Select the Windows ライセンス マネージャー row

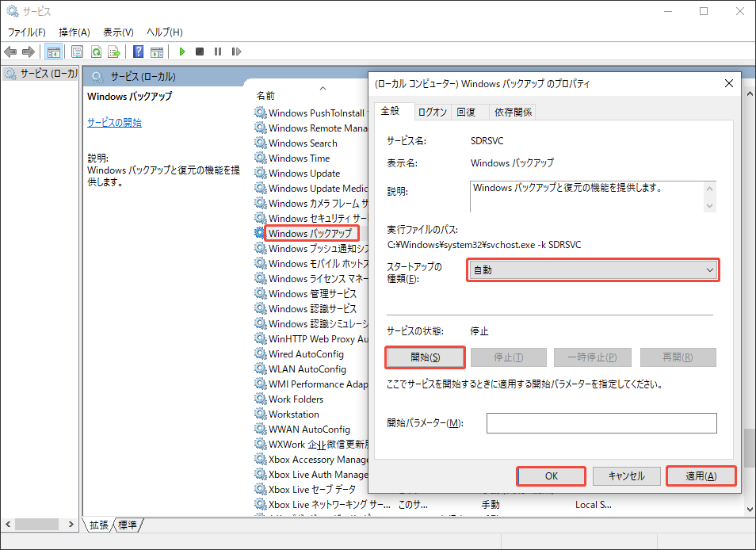(311, 278)
